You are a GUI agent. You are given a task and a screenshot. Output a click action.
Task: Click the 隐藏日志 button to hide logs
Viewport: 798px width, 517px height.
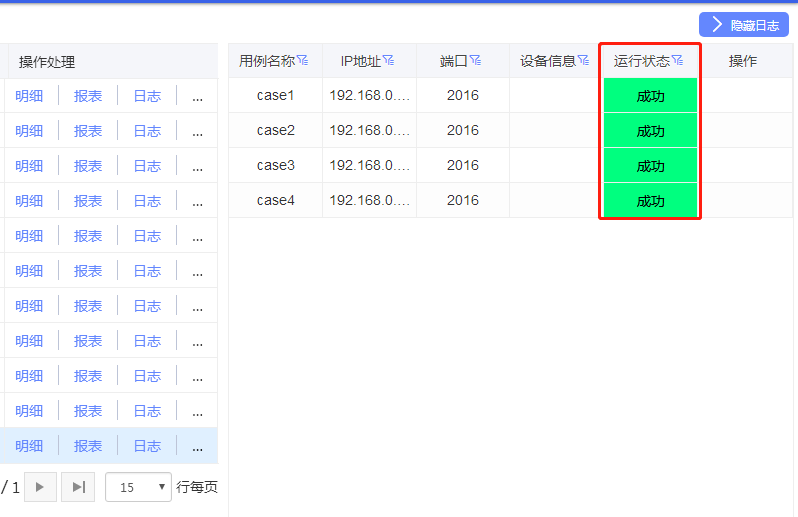click(x=743, y=25)
